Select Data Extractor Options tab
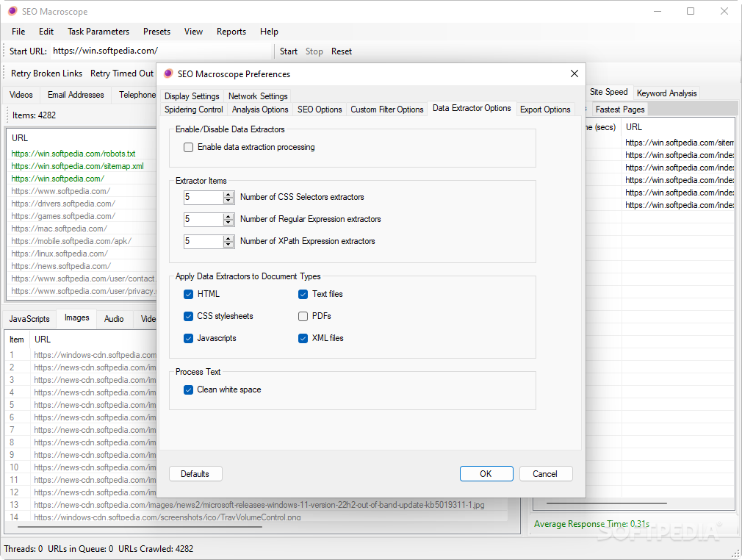 (x=472, y=108)
